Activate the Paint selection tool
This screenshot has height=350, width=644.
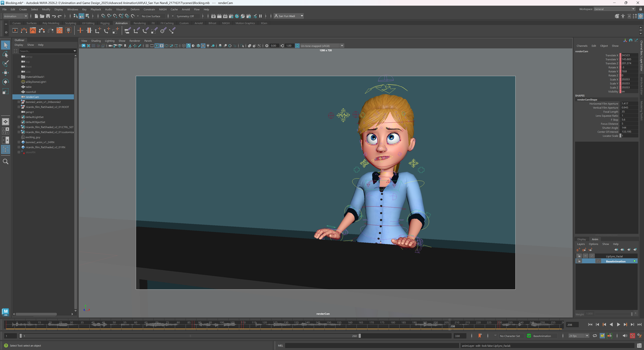[x=5, y=63]
